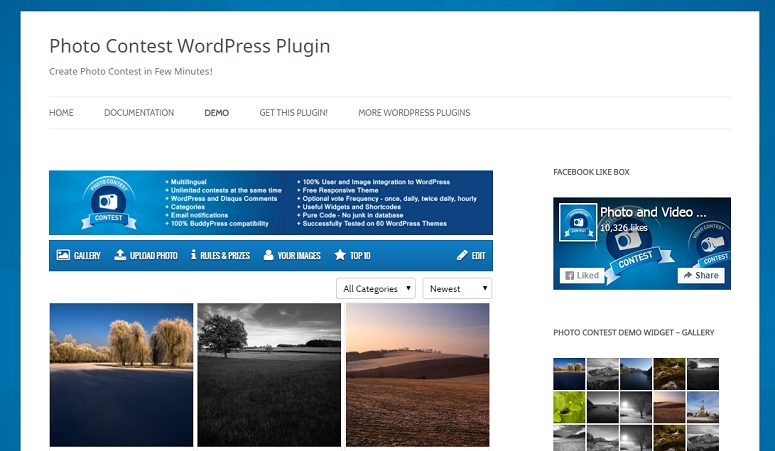Click the Upload Photo icon
This screenshot has height=451, width=775.
[x=120, y=255]
